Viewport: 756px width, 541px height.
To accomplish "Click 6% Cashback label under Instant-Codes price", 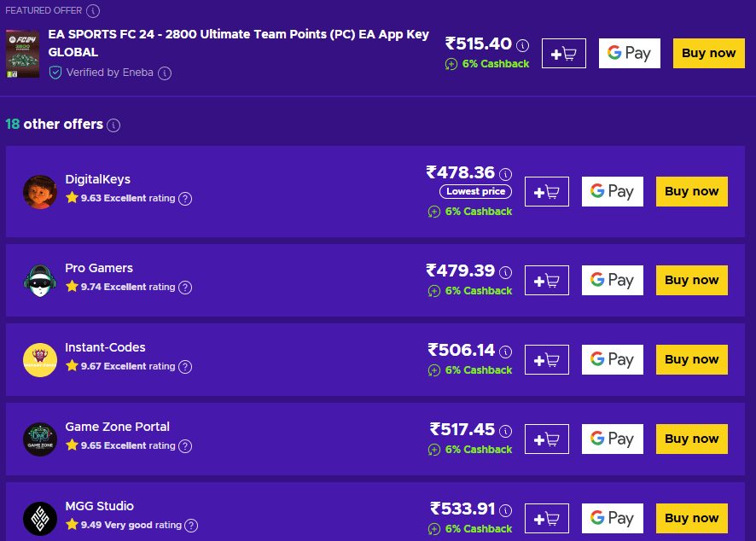I will point(478,370).
